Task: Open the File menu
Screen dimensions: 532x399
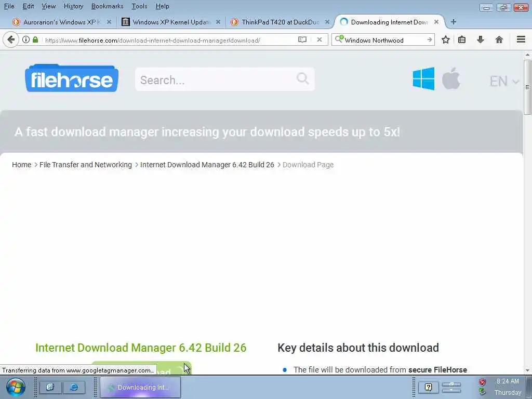Action: tap(9, 6)
